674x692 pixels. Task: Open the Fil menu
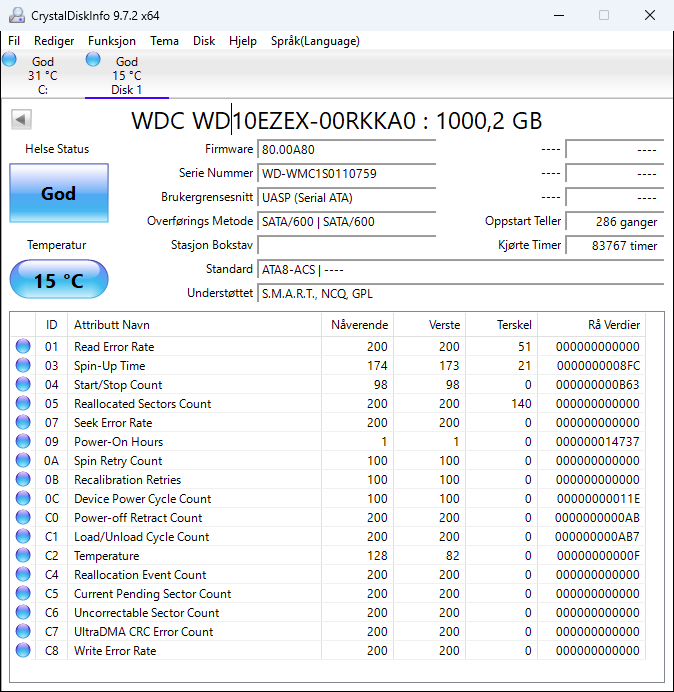tap(14, 41)
